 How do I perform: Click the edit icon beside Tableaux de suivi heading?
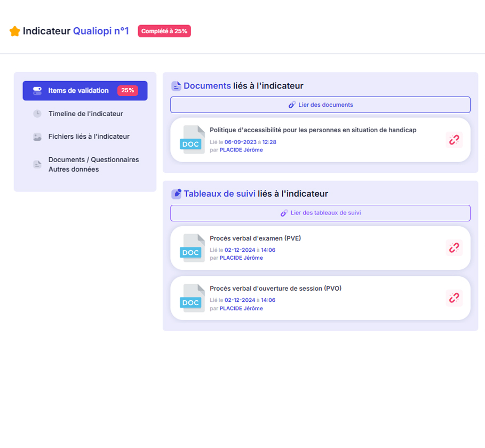click(176, 194)
